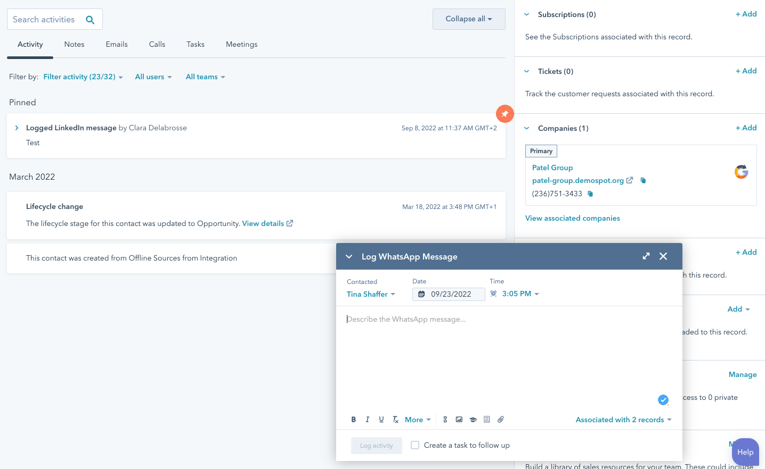Screen dimensions: 765x469
Task: Open the Contacted Tina Shaffer dropdown
Action: point(370,294)
